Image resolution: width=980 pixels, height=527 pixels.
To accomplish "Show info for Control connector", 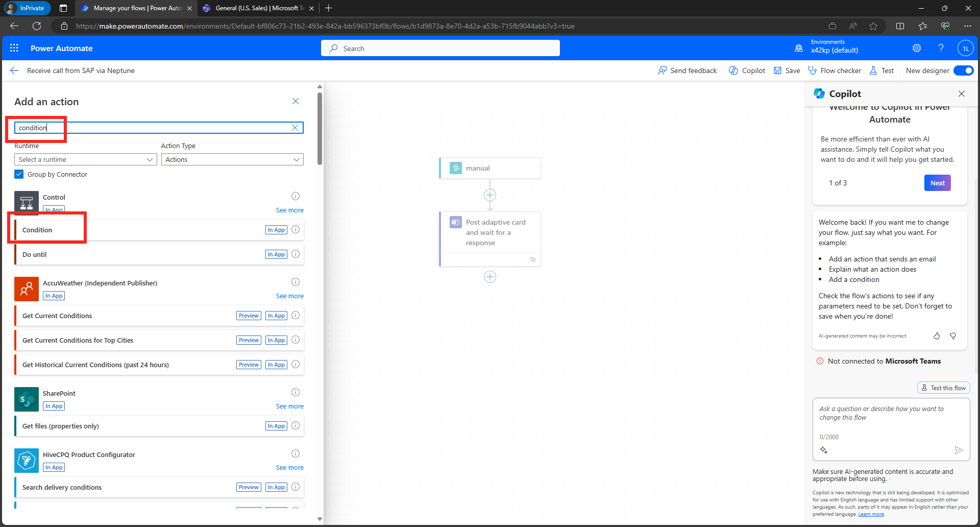I will [x=296, y=196].
